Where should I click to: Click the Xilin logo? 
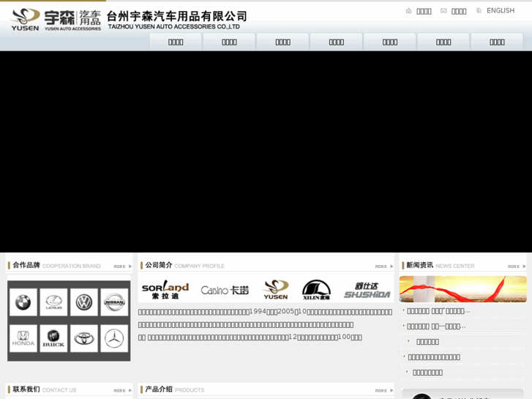[316, 290]
